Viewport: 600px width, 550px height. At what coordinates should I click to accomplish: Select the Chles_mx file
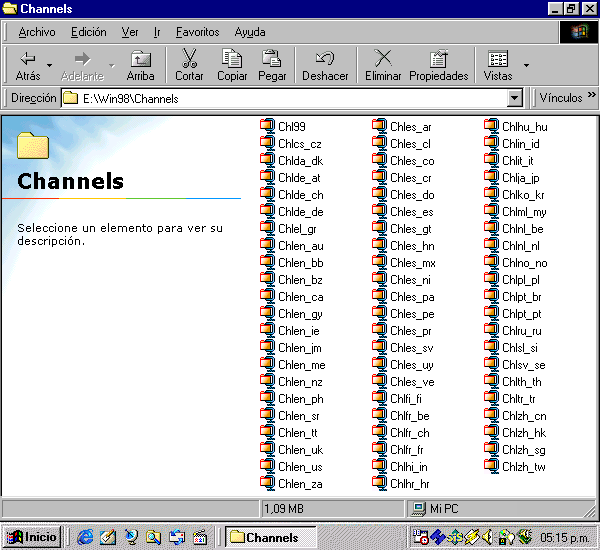click(404, 263)
